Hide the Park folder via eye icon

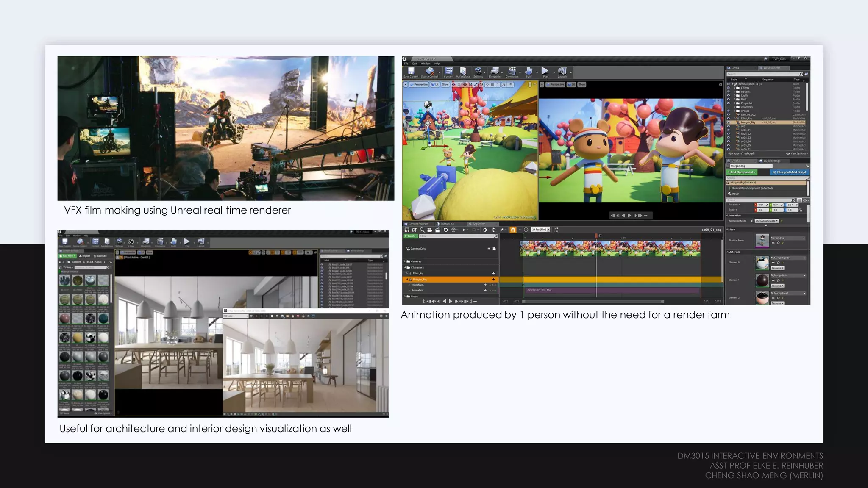(x=729, y=99)
